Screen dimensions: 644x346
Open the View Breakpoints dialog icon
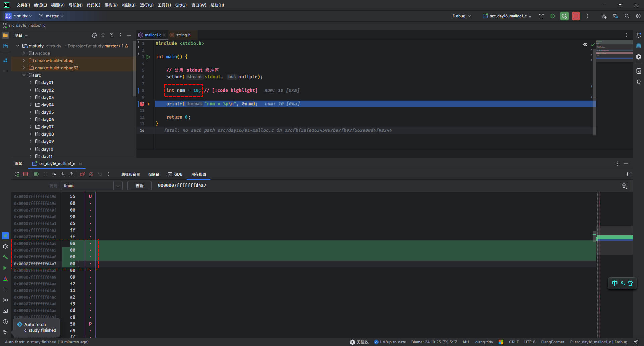83,174
